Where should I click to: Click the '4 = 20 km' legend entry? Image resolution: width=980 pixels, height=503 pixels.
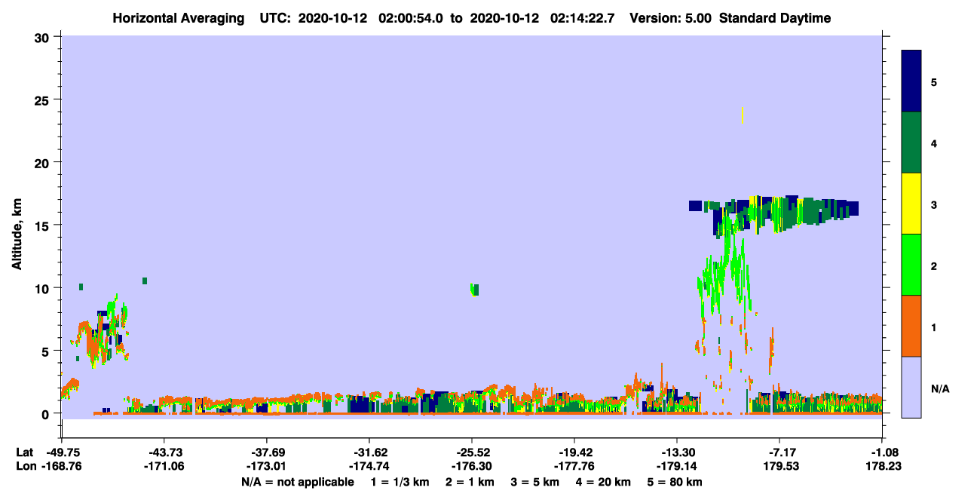tap(602, 482)
